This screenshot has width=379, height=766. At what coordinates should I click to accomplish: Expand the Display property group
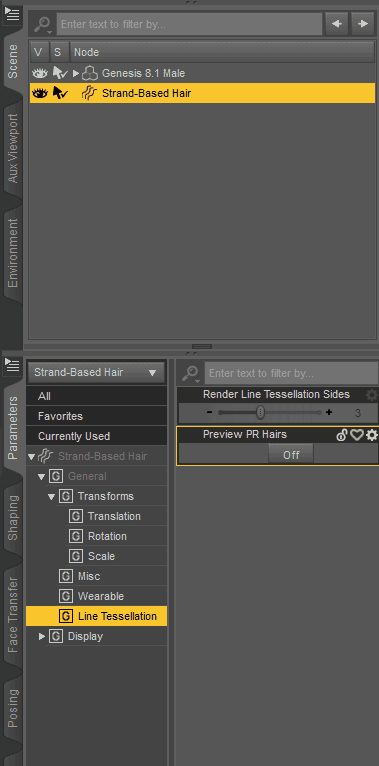click(42, 637)
